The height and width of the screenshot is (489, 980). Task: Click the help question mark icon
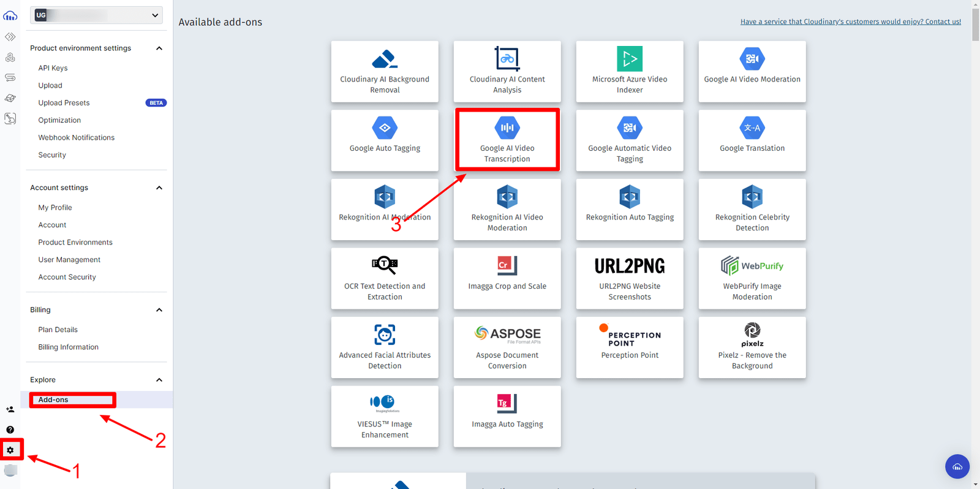10,430
